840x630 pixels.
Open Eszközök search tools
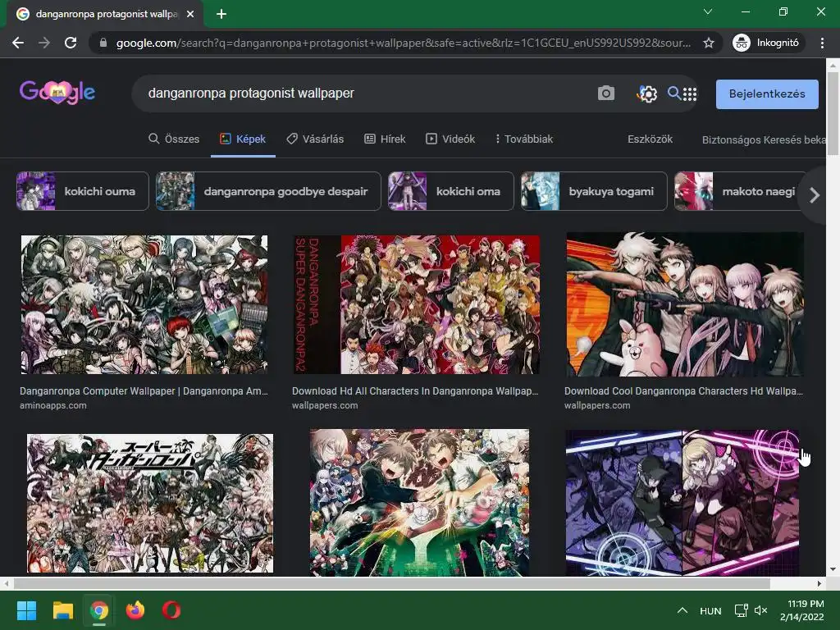tap(650, 139)
